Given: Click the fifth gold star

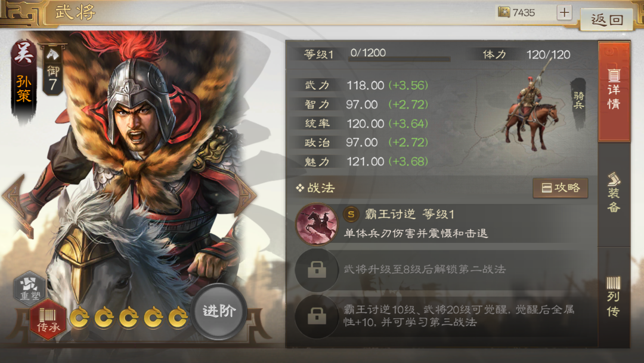Looking at the screenshot, I should click(178, 318).
